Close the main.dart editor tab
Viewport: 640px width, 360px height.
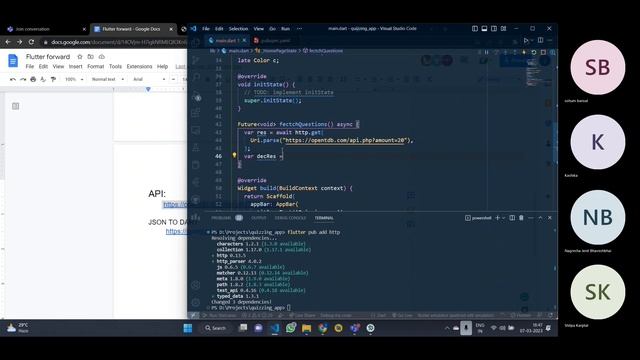(244, 40)
